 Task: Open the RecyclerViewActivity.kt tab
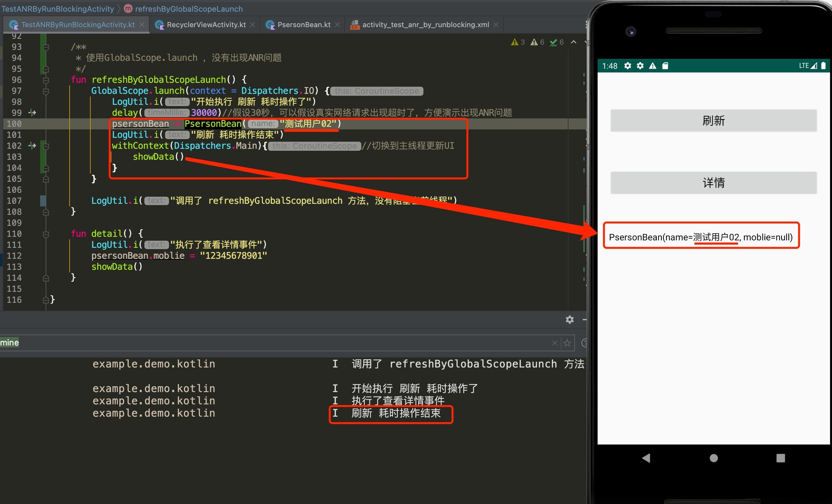[206, 25]
